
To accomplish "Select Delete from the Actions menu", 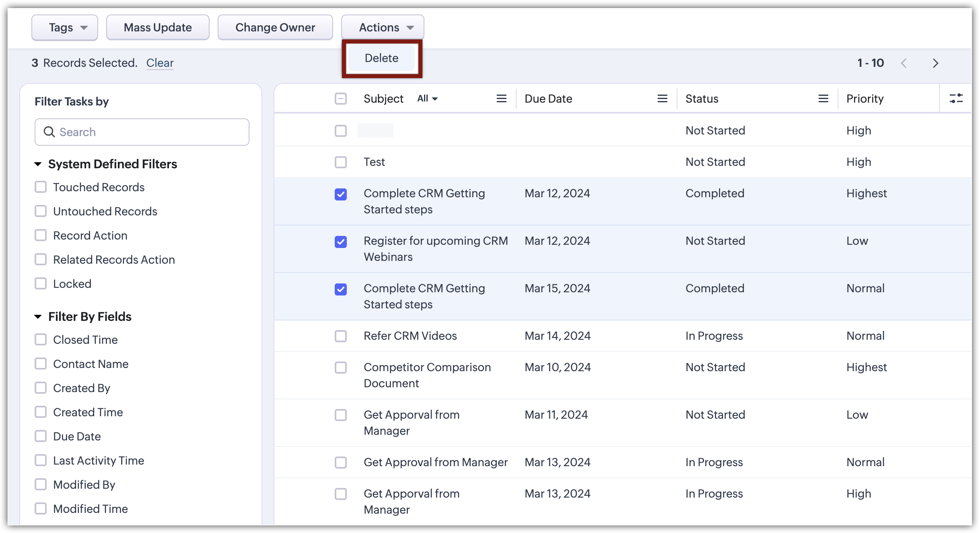I will click(x=381, y=58).
